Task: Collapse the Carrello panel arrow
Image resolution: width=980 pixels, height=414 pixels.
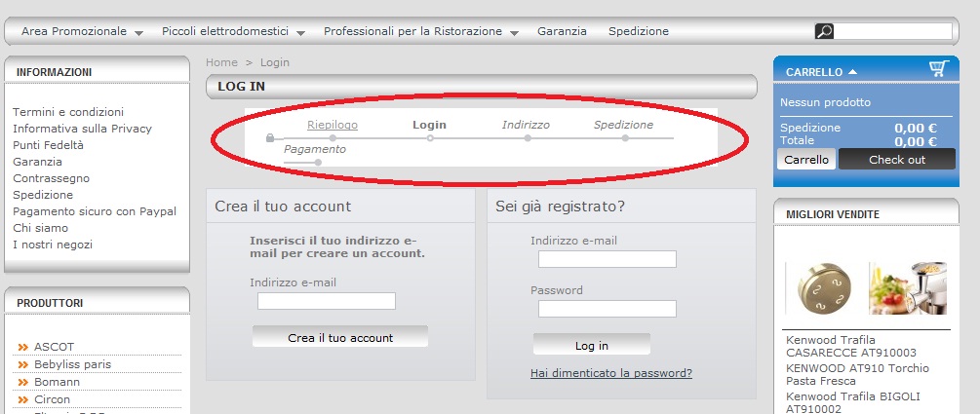Action: [853, 71]
